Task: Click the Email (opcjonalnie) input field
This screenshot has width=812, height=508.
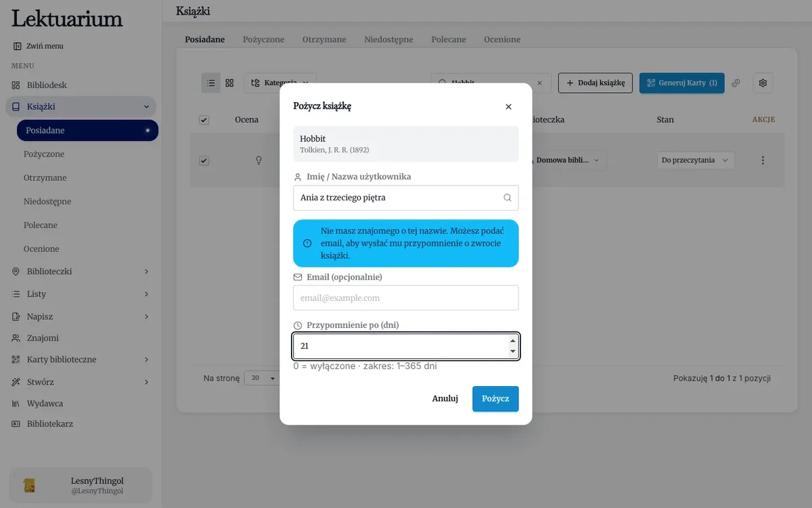Action: [406, 298]
